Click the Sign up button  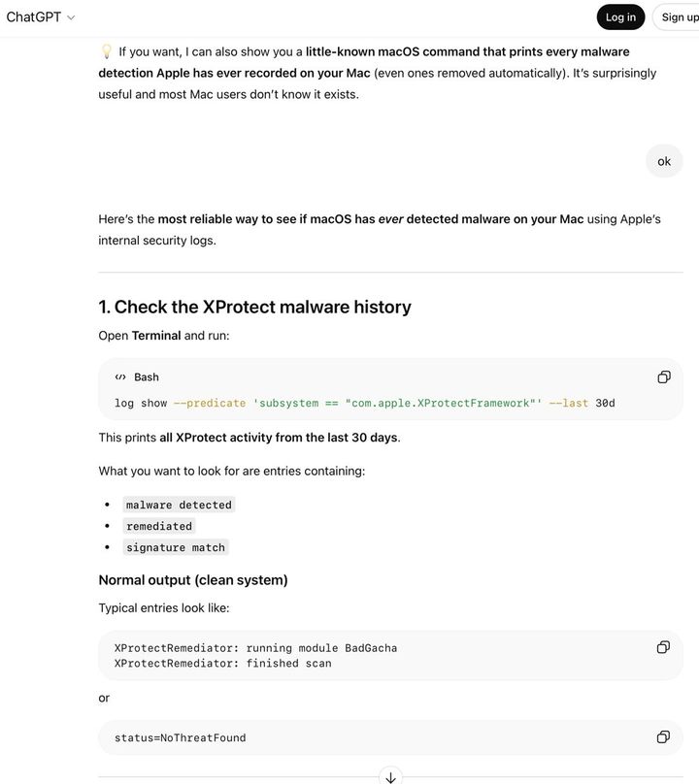click(x=680, y=16)
